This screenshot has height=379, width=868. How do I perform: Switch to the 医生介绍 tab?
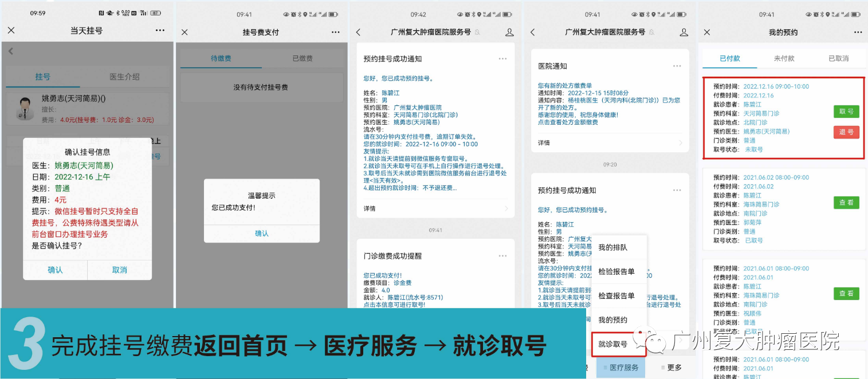[124, 77]
